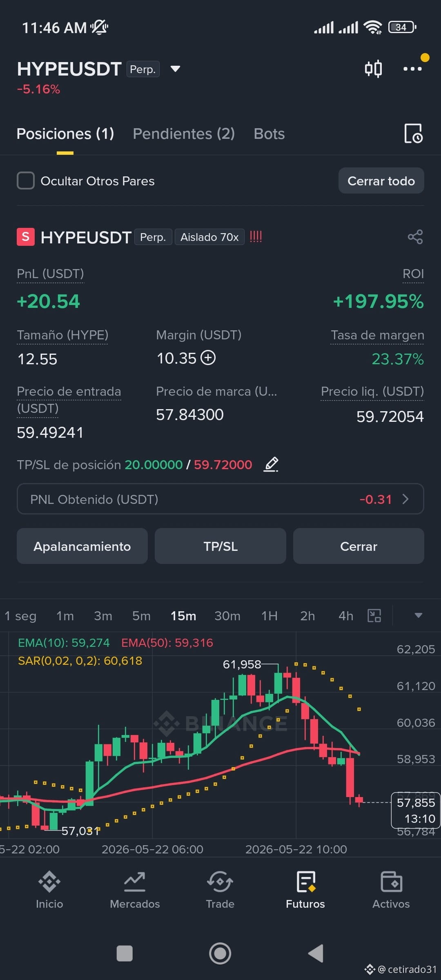Open the Bots tab
The image size is (441, 980).
click(x=269, y=134)
